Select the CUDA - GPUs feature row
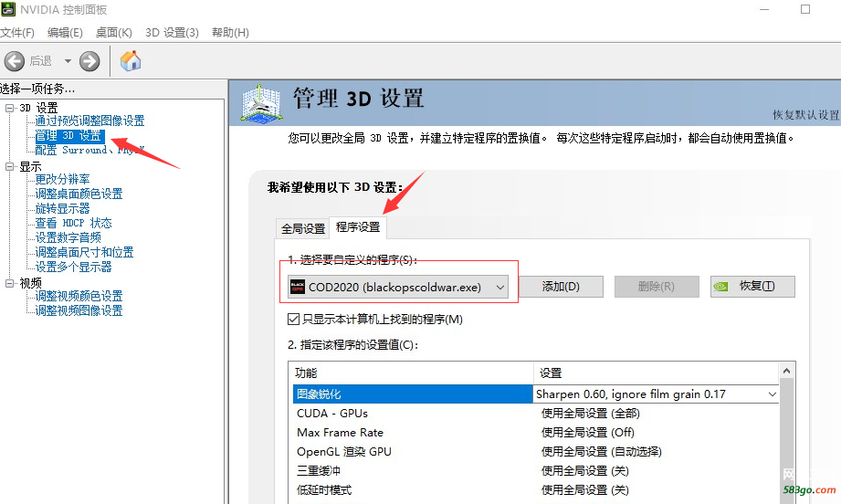 point(413,414)
